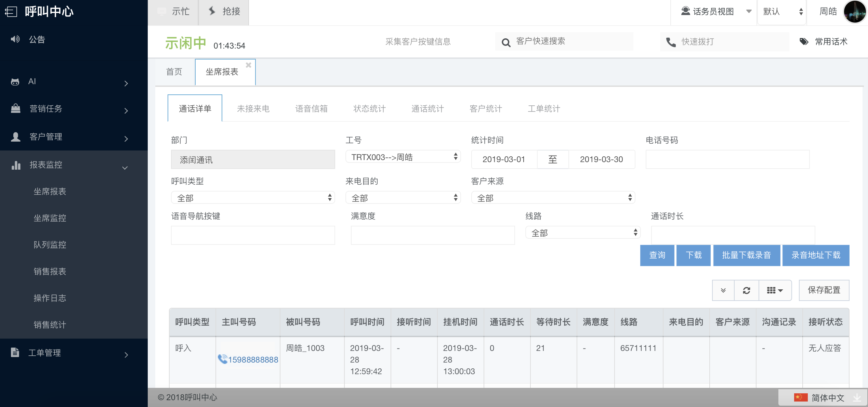Toggle 示忙 busy status
Screen dimensions: 868x407
pyautogui.click(x=174, y=12)
